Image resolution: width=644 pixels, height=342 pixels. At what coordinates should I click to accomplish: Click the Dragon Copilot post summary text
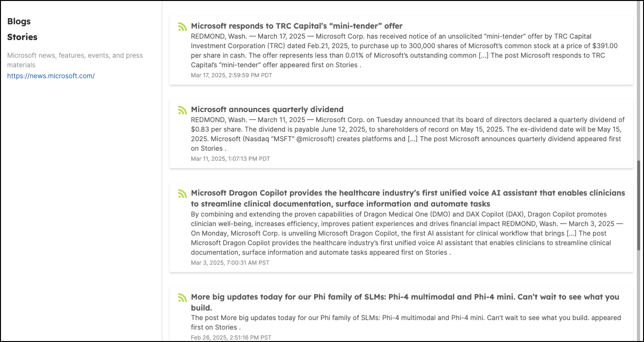[407, 233]
